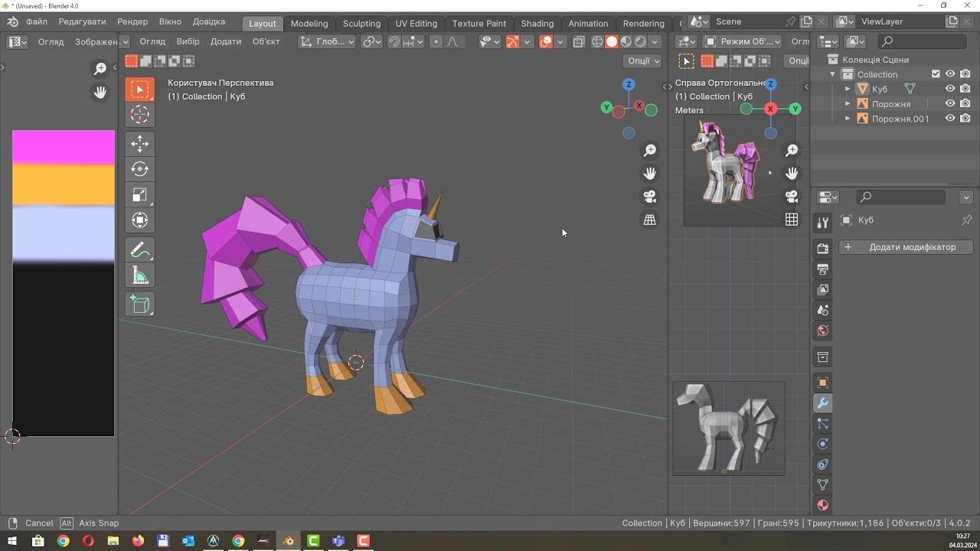Select the Add Cube tool
Screen dimensions: 980x551
pos(139,304)
